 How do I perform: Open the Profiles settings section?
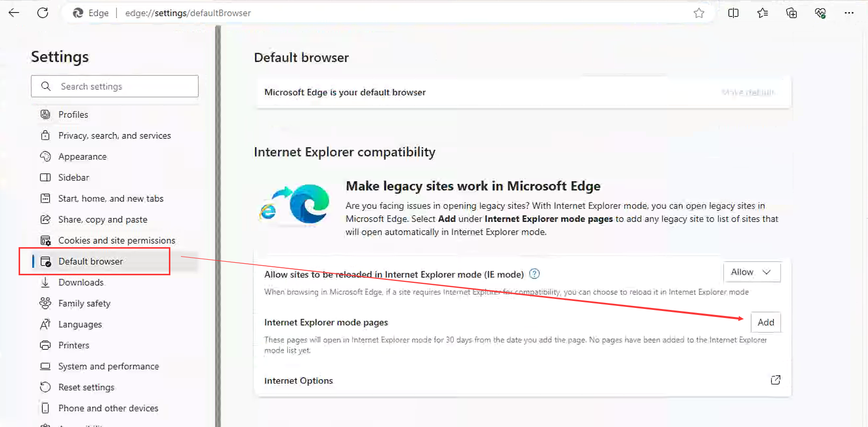tap(73, 115)
